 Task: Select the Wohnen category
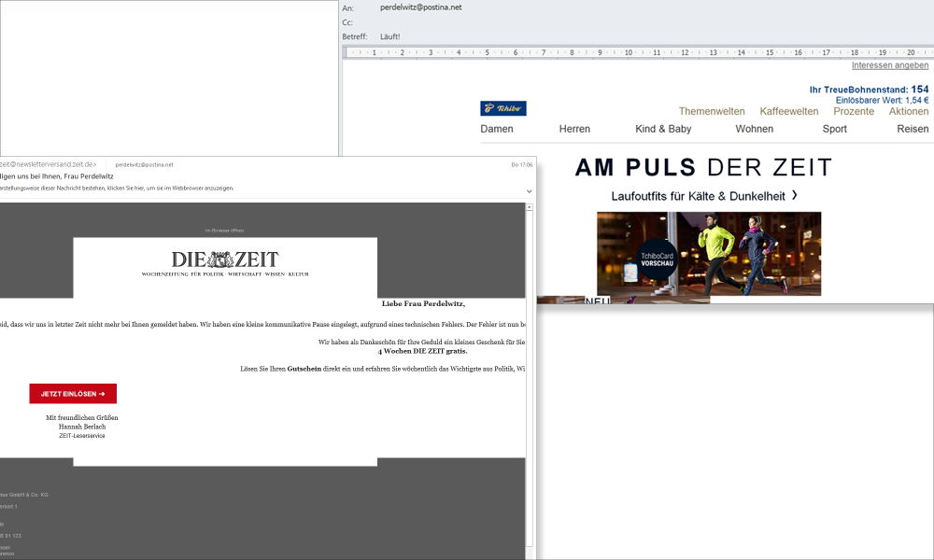tap(754, 129)
